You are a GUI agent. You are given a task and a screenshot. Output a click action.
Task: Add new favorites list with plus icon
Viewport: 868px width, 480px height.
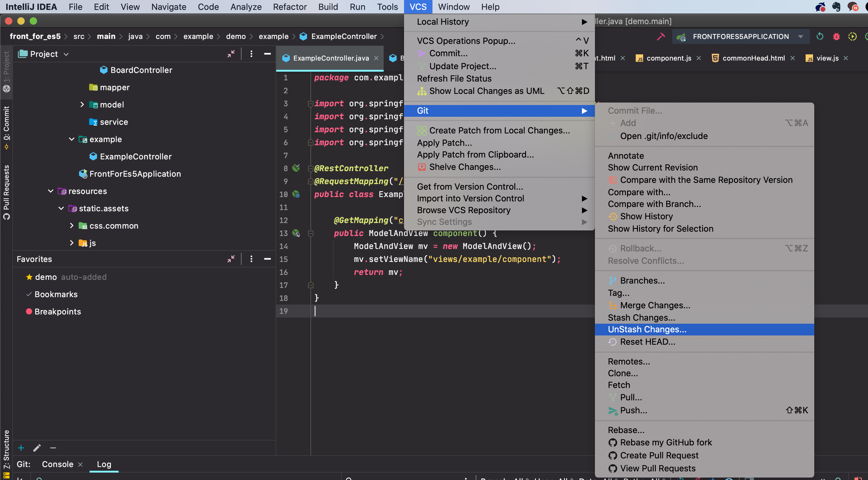[x=21, y=448]
